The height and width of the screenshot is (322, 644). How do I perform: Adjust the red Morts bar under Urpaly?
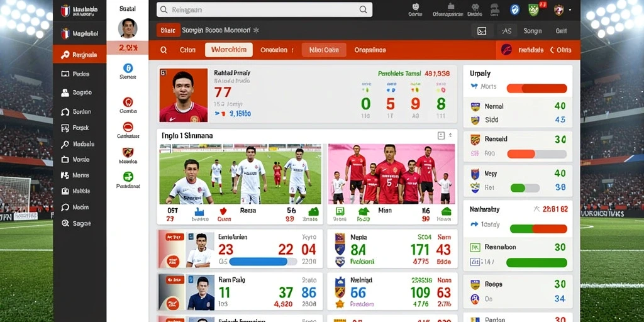pos(536,88)
